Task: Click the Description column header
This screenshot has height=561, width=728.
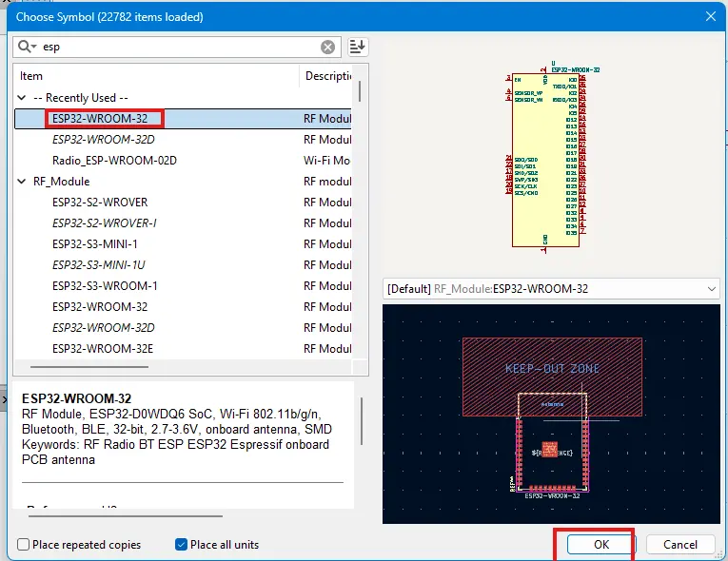Action: pos(325,76)
